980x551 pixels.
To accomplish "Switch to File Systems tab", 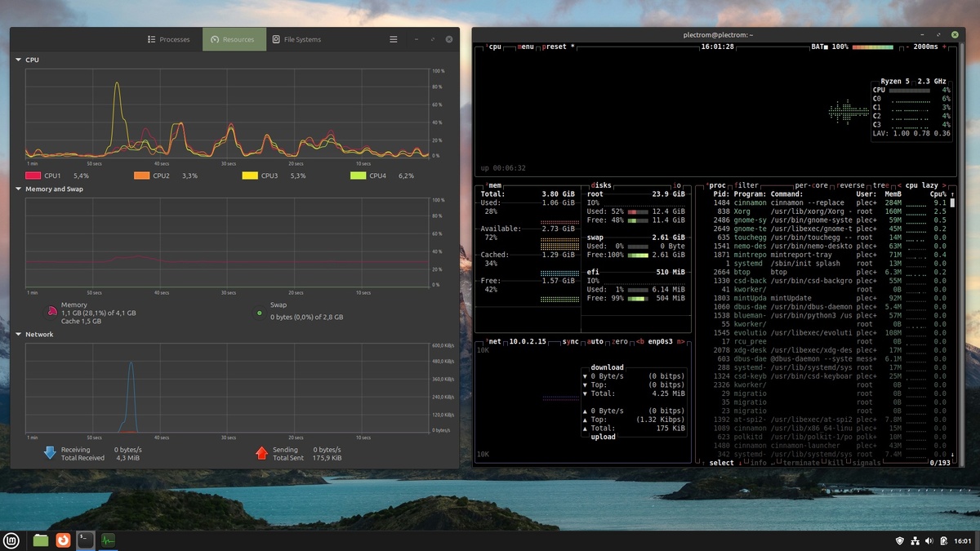I will tap(296, 39).
